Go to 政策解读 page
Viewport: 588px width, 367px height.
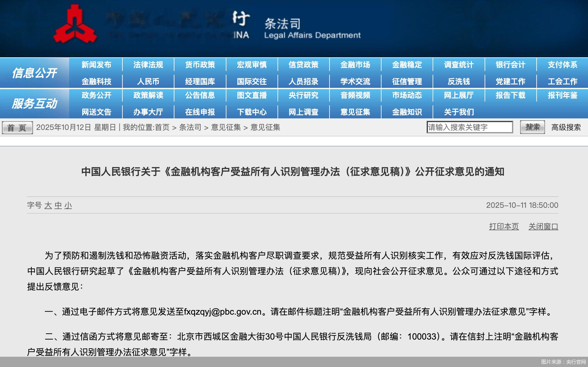[148, 95]
